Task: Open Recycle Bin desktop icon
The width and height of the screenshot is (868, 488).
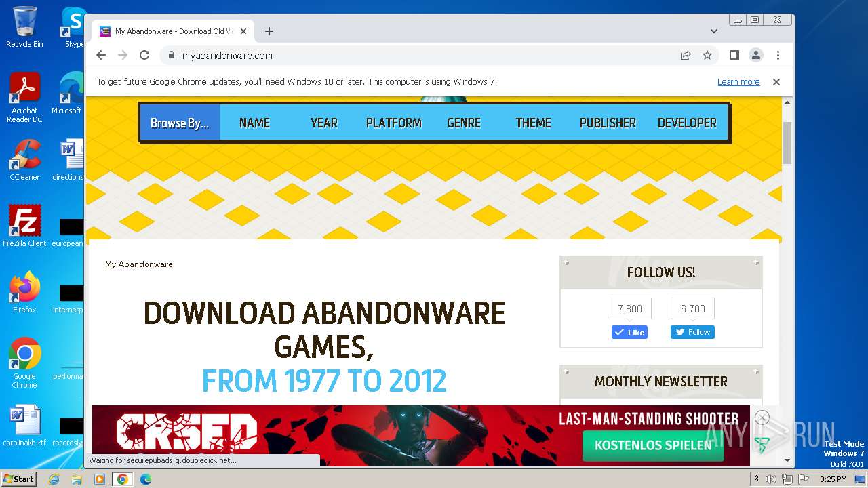Action: 24,27
